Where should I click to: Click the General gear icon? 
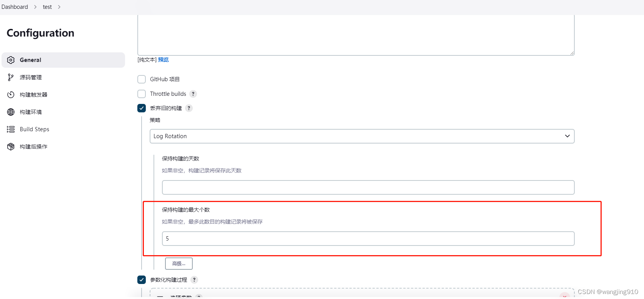[x=11, y=60]
